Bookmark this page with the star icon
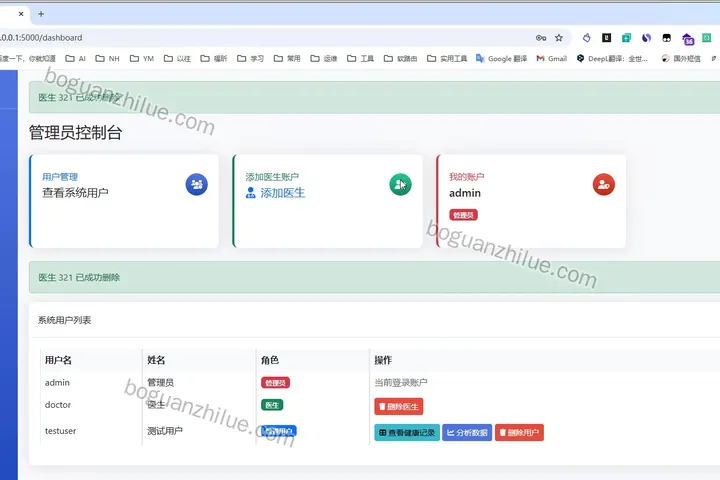 (559, 38)
